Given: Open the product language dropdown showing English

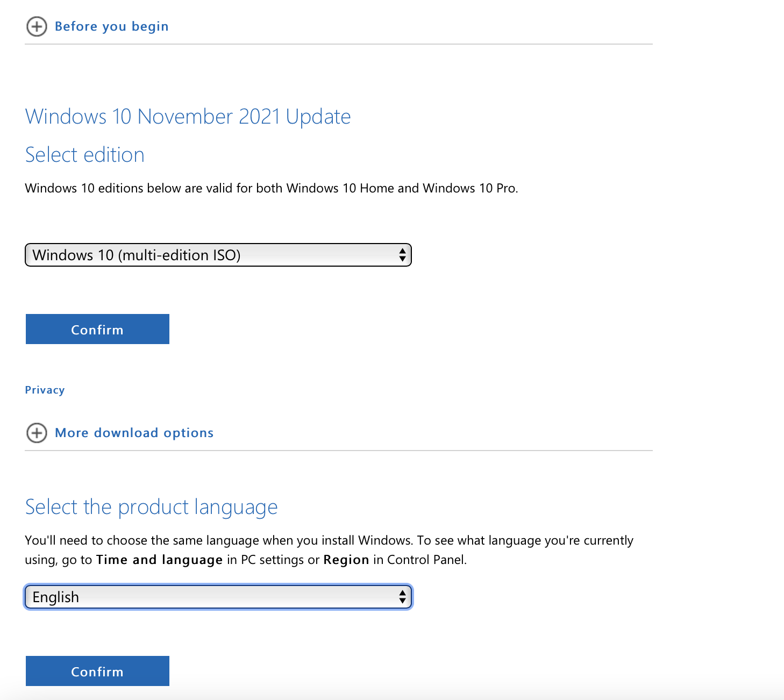Looking at the screenshot, I should pos(218,597).
